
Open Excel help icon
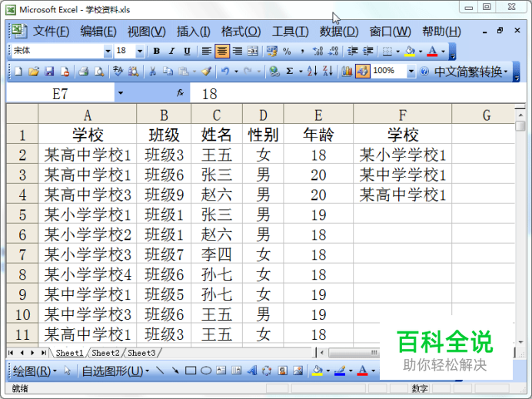[424, 71]
